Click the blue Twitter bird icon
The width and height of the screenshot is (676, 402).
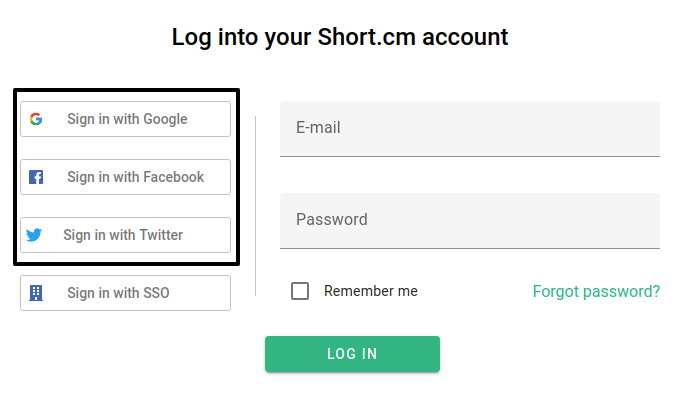tap(34, 235)
